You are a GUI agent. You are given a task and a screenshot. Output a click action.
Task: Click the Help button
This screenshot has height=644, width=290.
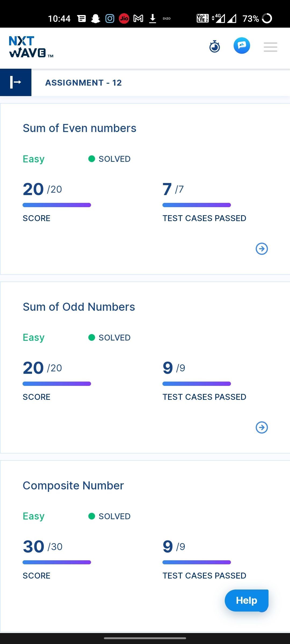pyautogui.click(x=247, y=601)
